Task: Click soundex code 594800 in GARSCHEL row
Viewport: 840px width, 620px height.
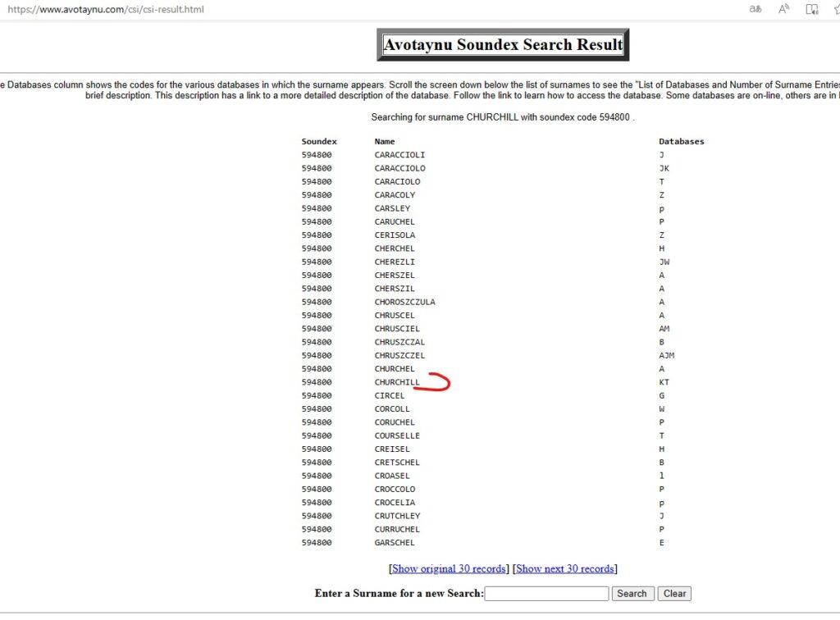Action: click(x=317, y=543)
